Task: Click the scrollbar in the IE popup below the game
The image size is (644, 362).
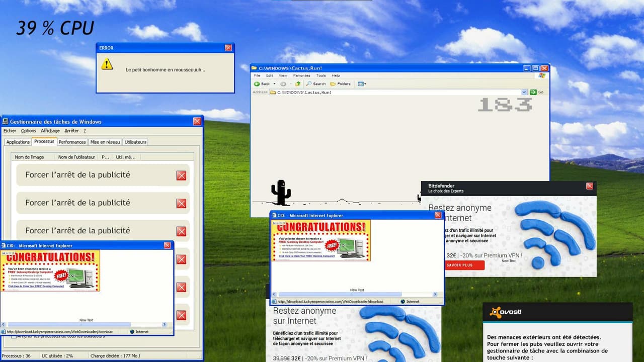Action: click(340, 294)
